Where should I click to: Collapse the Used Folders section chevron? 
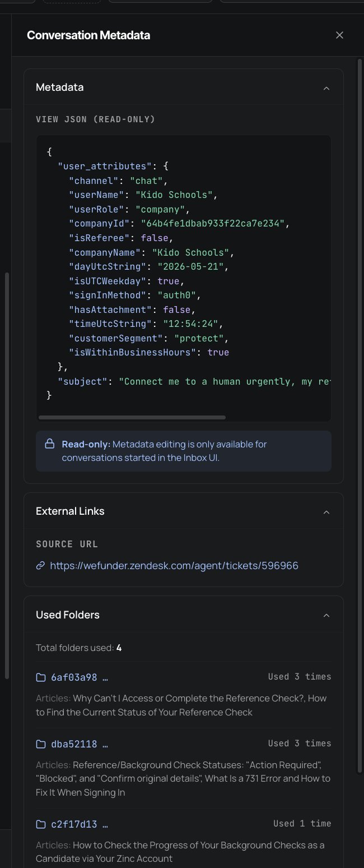(326, 616)
